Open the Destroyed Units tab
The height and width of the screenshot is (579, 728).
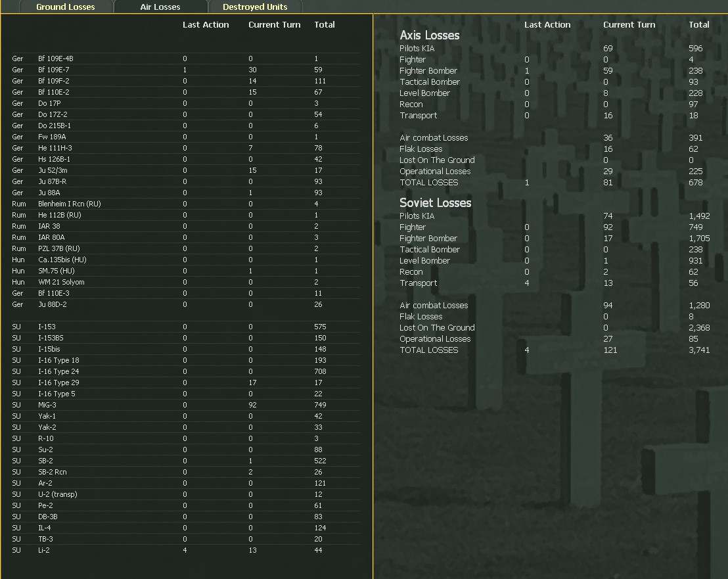pyautogui.click(x=255, y=7)
